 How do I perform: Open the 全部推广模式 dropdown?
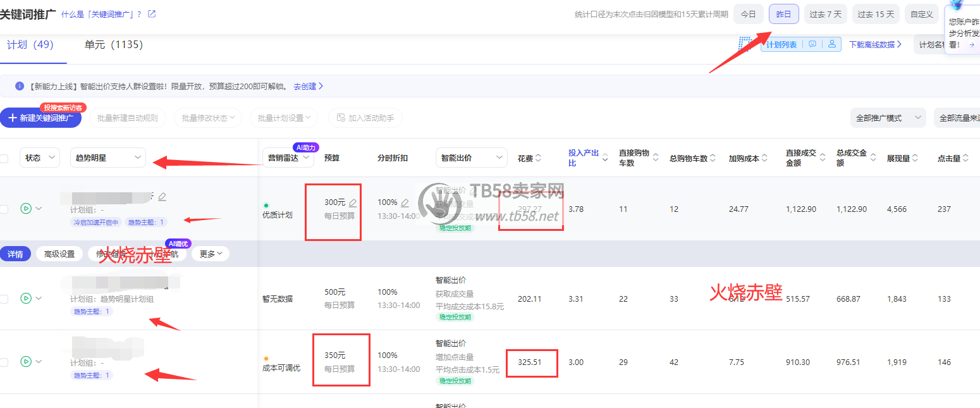[888, 118]
